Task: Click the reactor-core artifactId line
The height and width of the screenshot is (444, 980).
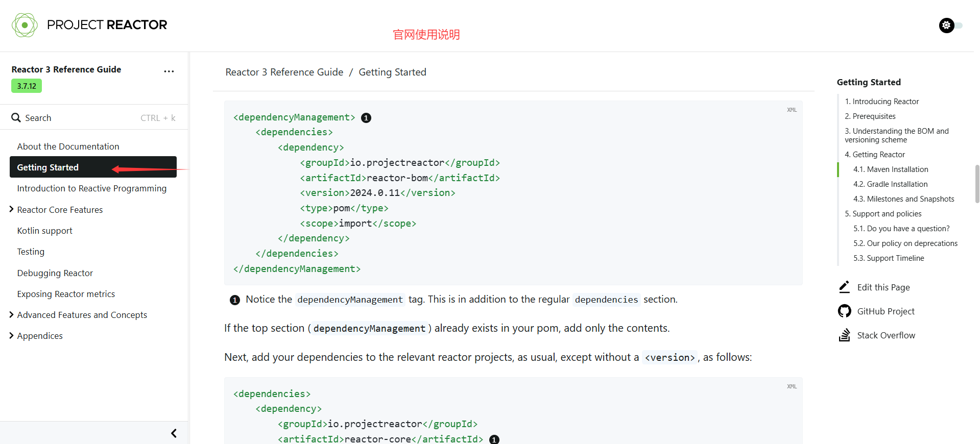Action: click(380, 439)
